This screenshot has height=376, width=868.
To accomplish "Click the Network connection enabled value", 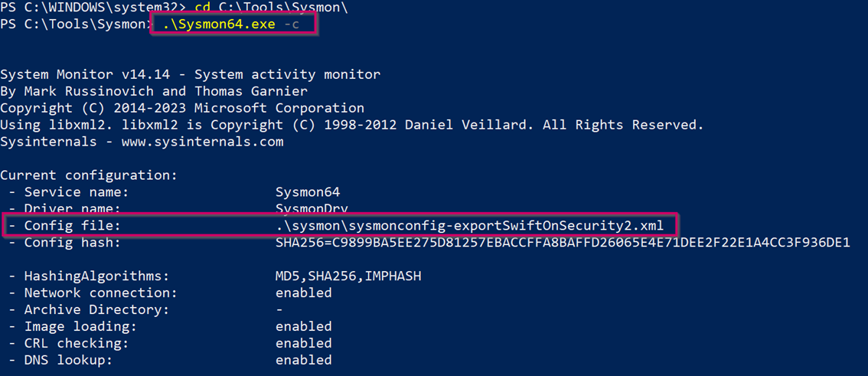I will (304, 293).
